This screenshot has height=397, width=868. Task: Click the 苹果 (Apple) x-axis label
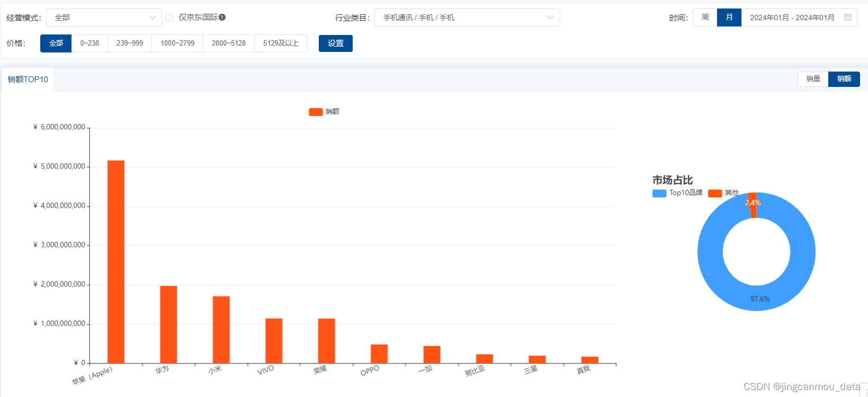point(93,376)
